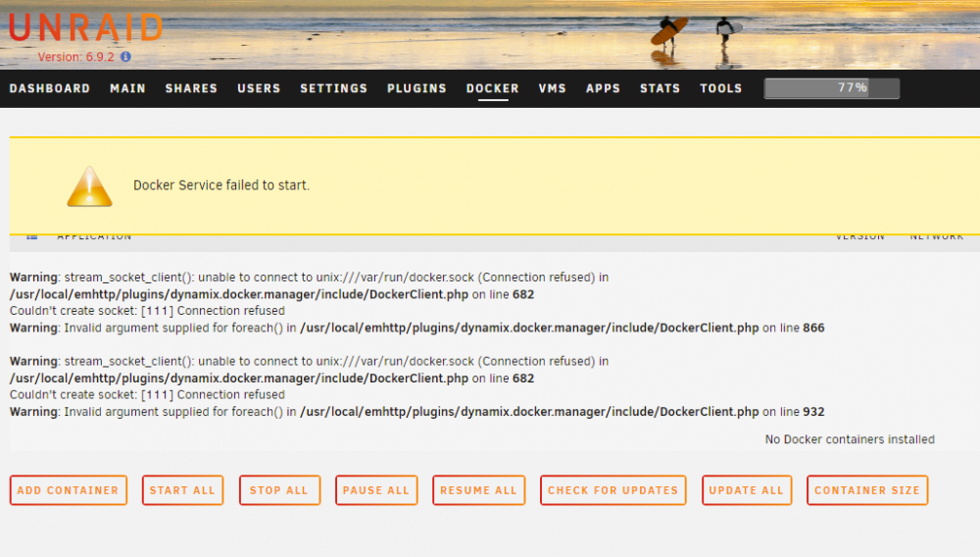Click the Unraid logo

[86, 28]
